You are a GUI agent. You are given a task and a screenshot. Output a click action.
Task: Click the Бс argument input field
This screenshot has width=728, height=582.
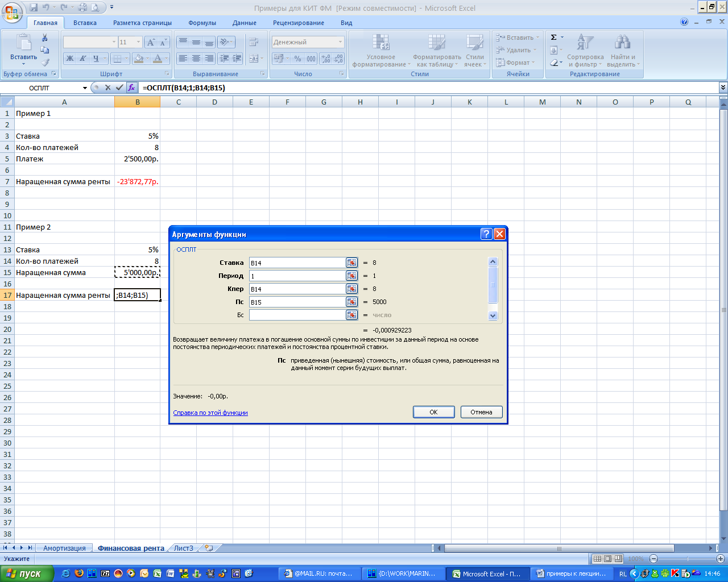pos(297,315)
